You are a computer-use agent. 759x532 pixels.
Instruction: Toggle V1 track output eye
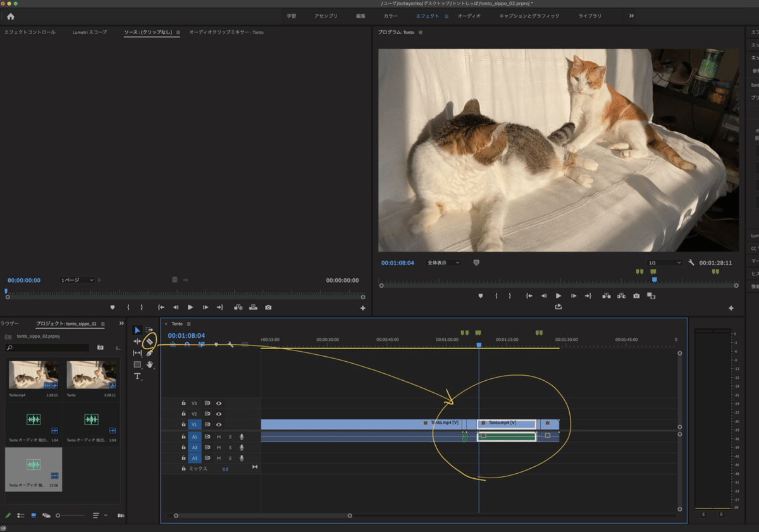219,424
